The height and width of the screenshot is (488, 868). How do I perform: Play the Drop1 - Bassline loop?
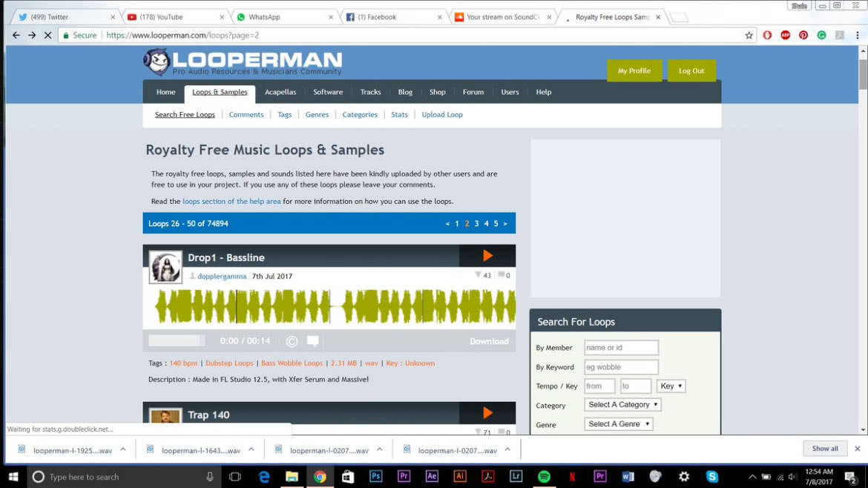pos(487,256)
